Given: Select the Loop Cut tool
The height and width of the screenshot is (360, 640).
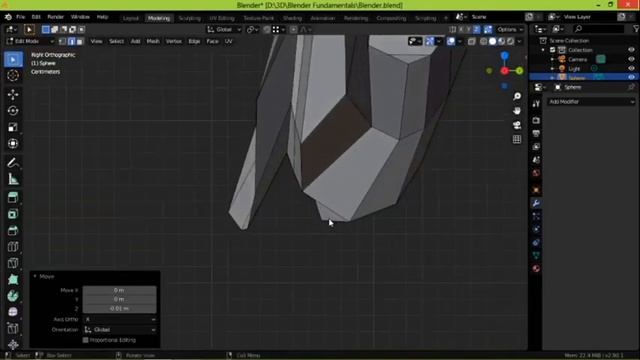Looking at the screenshot, I should pos(13,247).
